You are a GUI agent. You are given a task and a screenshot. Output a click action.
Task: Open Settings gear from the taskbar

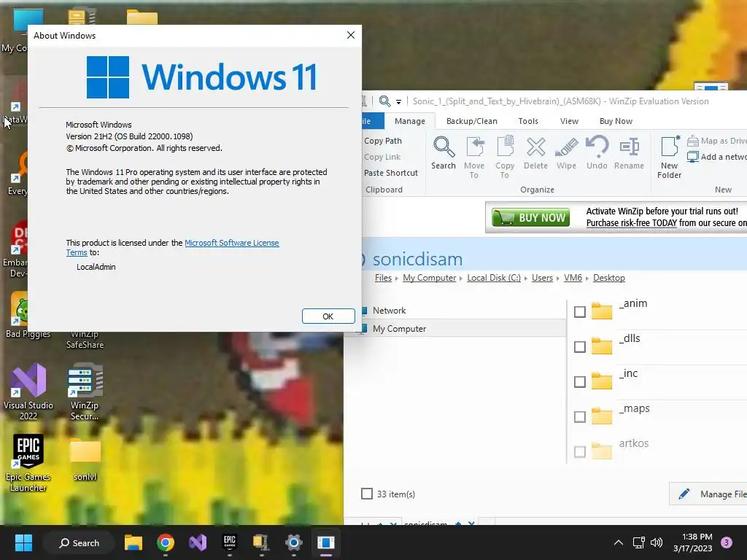point(293,542)
